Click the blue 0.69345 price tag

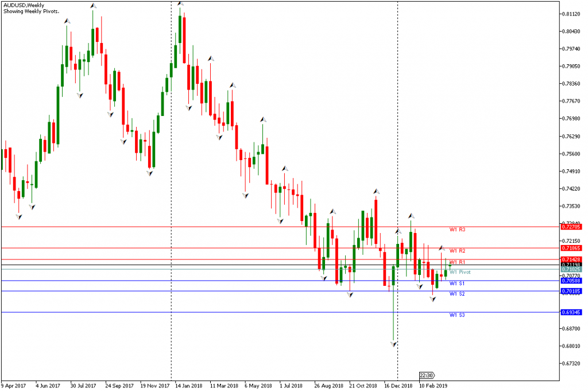coord(571,312)
